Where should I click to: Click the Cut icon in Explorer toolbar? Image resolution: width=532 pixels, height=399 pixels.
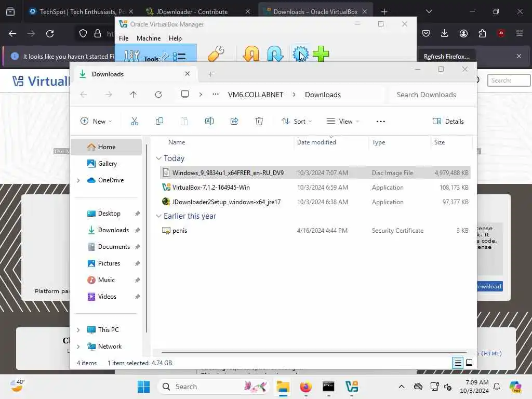(135, 121)
